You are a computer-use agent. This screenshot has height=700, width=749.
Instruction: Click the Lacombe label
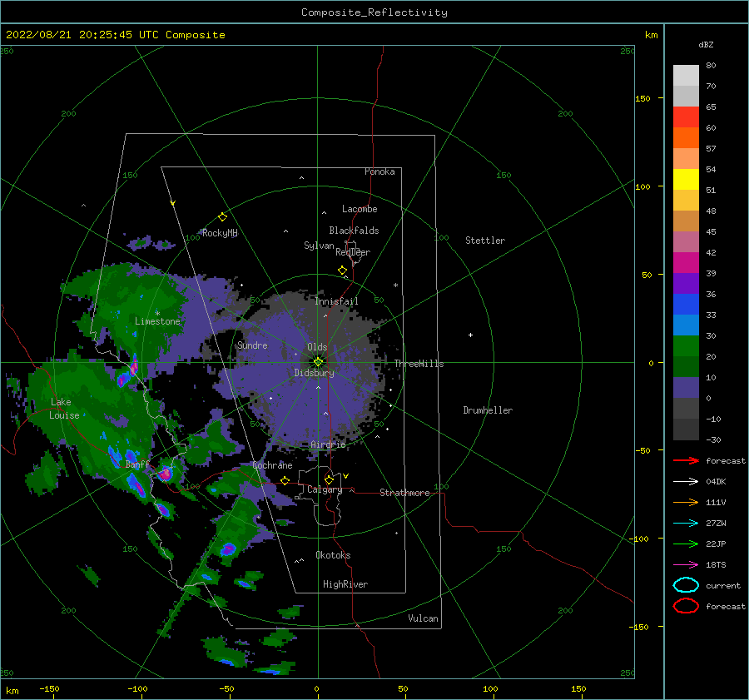click(360, 209)
